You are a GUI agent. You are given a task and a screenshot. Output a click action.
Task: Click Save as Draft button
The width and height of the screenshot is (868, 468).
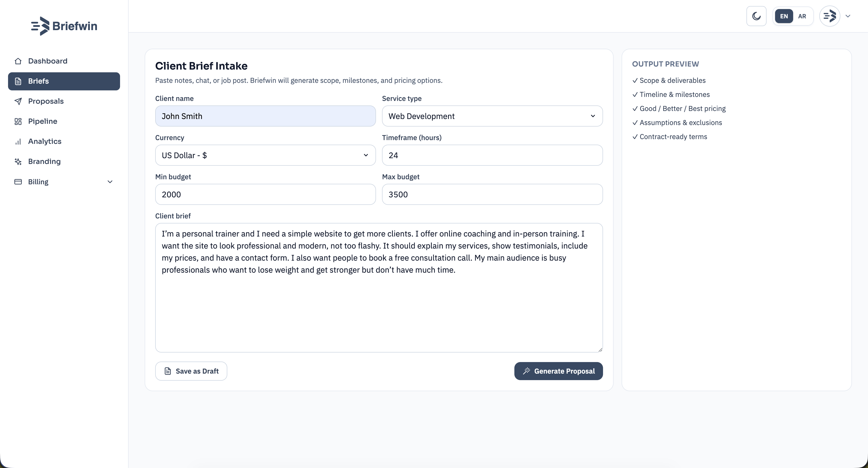pos(191,371)
